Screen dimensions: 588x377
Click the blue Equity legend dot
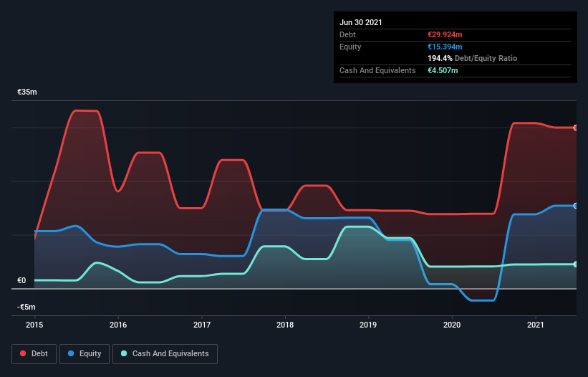(x=71, y=353)
